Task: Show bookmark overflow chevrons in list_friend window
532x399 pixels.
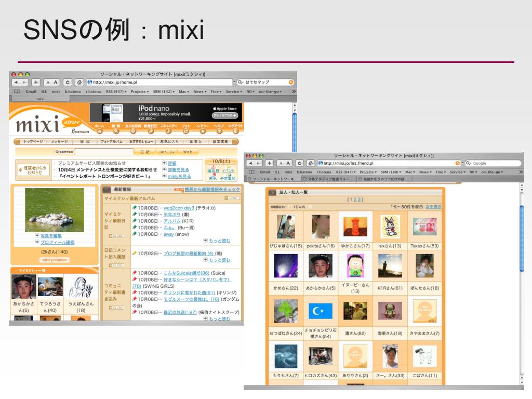Action: pyautogui.click(x=521, y=172)
